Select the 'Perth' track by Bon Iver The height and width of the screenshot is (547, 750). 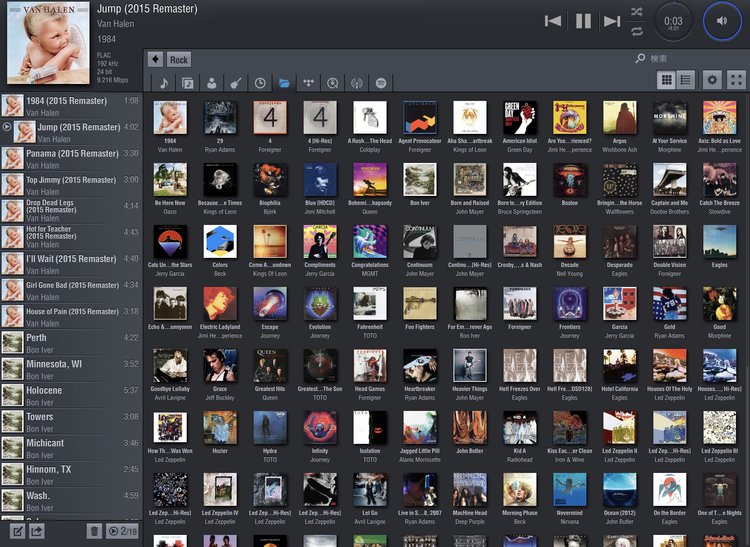point(72,342)
